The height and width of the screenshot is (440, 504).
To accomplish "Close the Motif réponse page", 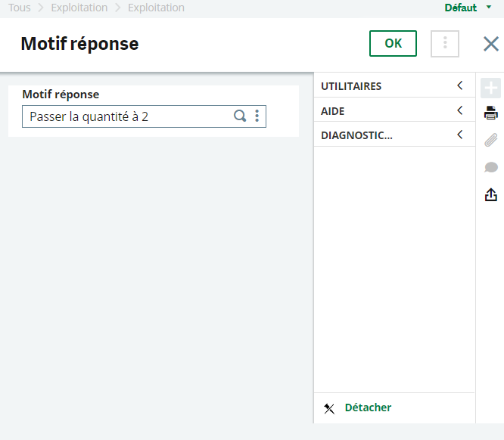I will (491, 44).
